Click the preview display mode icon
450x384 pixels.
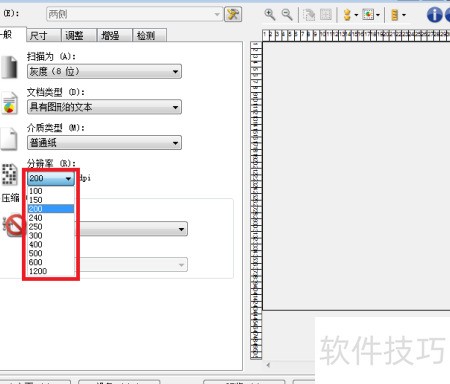click(x=368, y=15)
